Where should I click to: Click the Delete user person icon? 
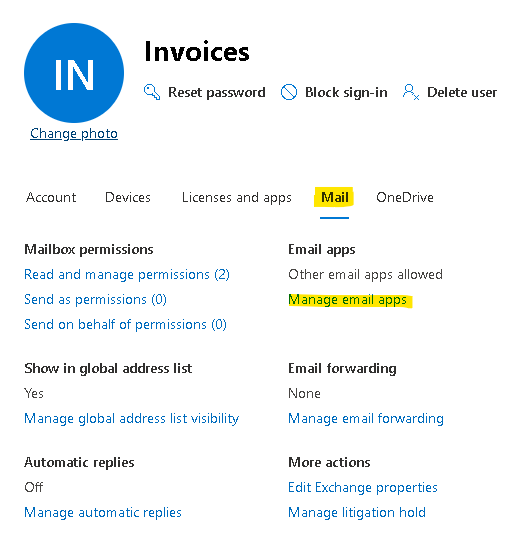tap(411, 92)
